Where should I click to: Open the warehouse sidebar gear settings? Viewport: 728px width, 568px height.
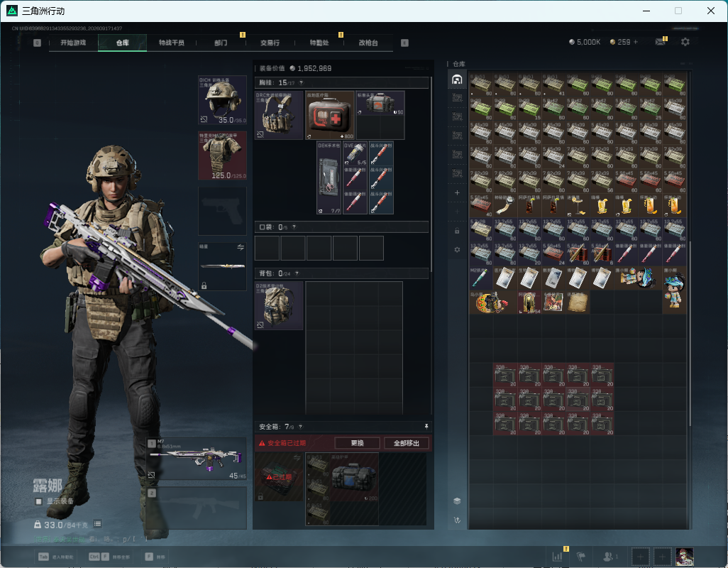point(457,249)
